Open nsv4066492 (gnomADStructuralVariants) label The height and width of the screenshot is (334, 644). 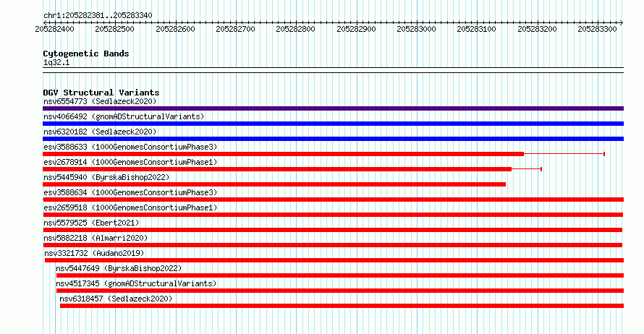(x=124, y=116)
